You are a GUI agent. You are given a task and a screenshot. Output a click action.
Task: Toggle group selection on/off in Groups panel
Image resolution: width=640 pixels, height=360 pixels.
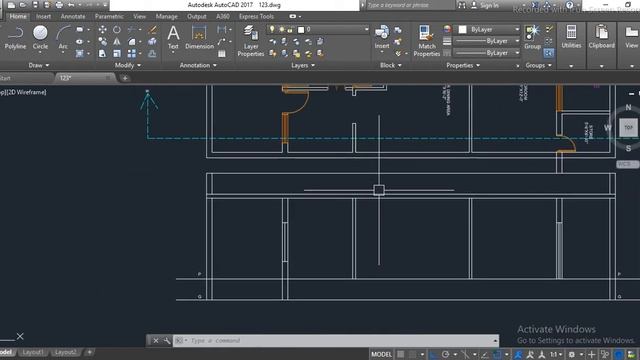[549, 53]
